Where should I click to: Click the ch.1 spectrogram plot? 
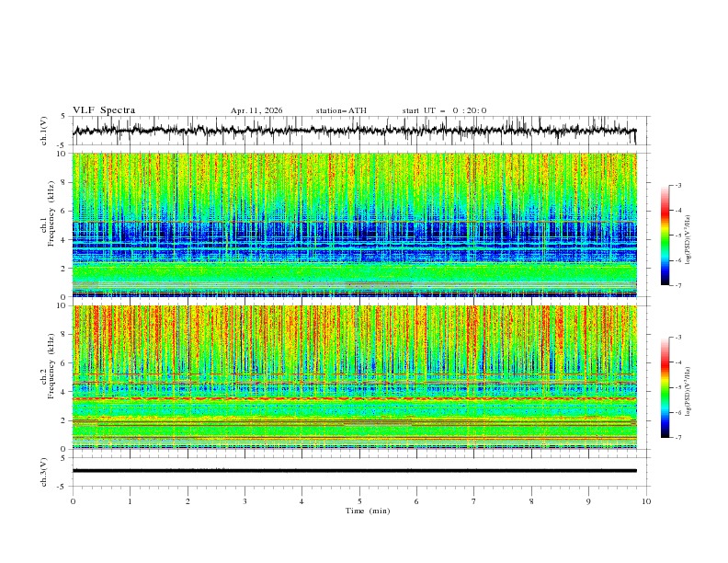point(354,224)
